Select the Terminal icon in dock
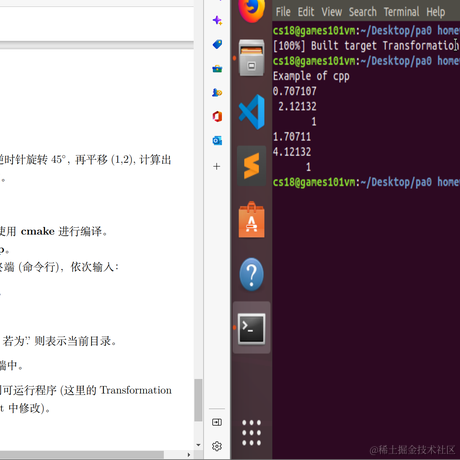 tap(252, 328)
